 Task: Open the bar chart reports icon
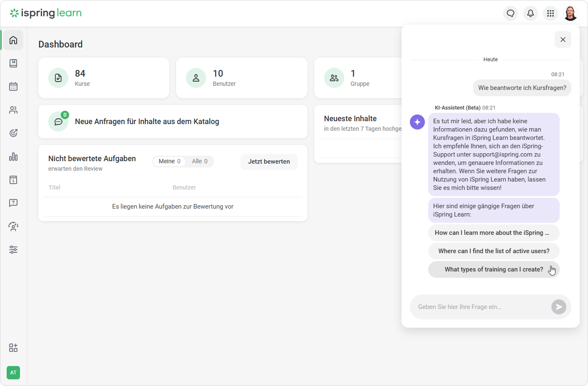point(13,157)
